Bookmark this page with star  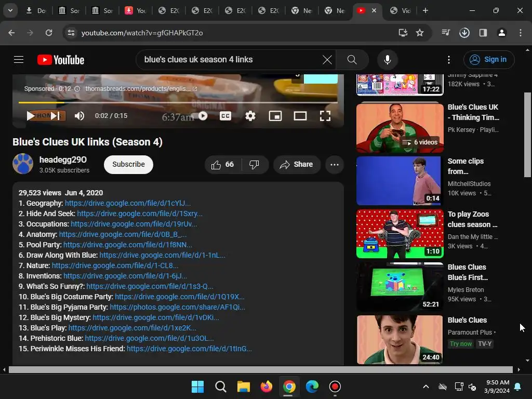[x=420, y=33]
